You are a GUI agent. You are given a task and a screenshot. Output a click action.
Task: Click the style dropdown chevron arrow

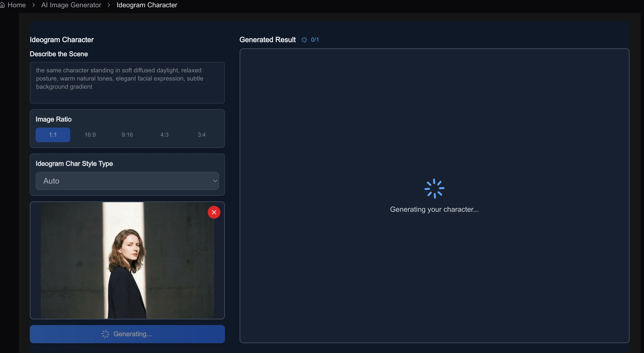tap(215, 181)
